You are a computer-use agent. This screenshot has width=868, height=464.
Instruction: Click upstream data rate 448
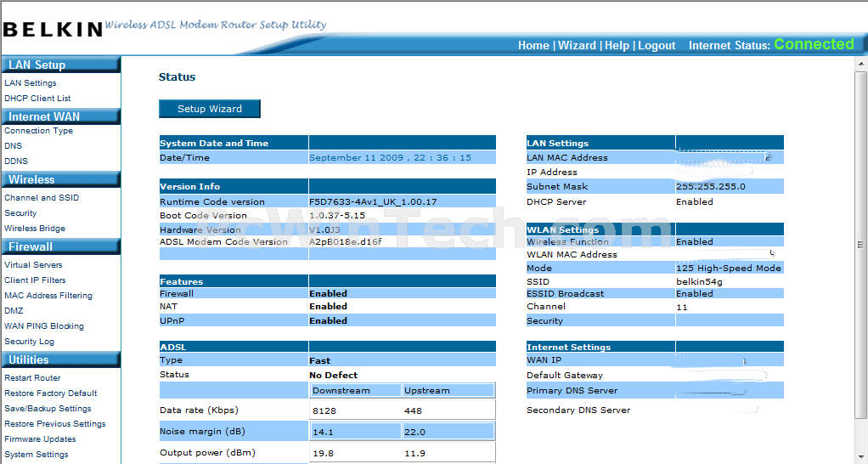[413, 410]
